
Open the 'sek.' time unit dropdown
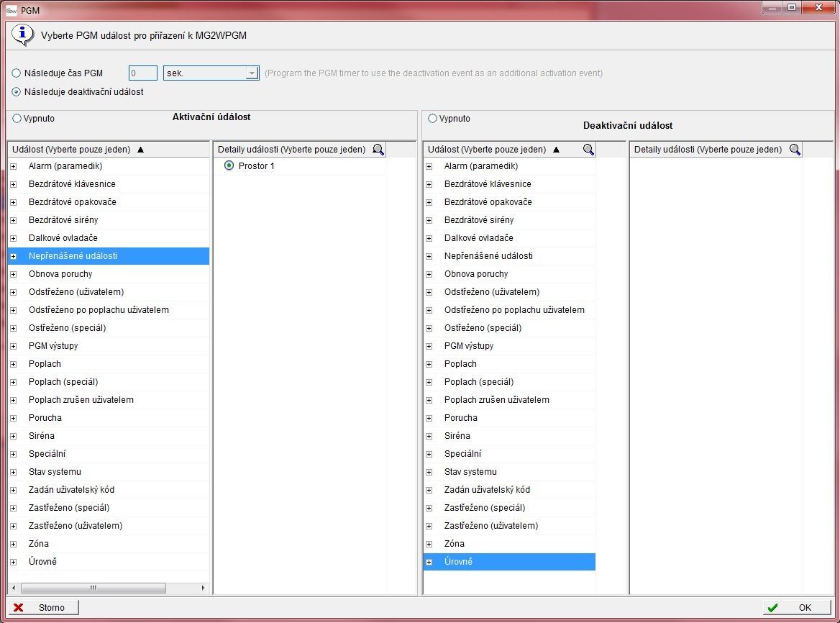point(251,73)
